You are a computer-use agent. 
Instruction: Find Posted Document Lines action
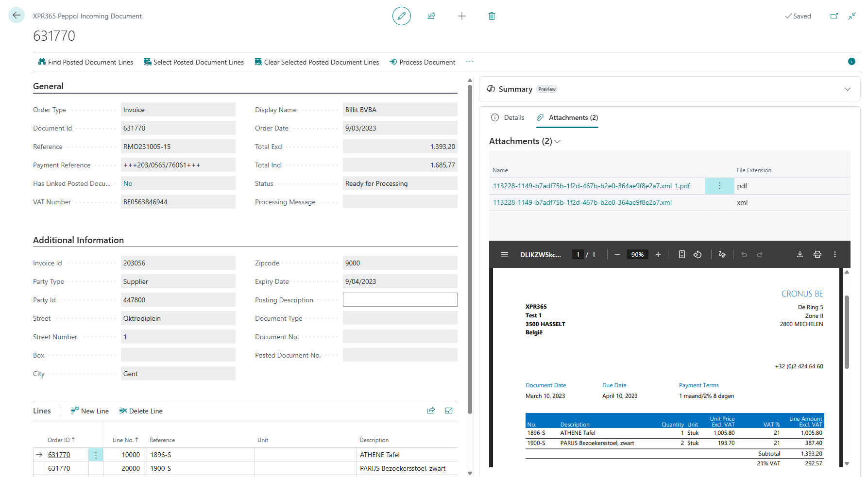(x=85, y=62)
